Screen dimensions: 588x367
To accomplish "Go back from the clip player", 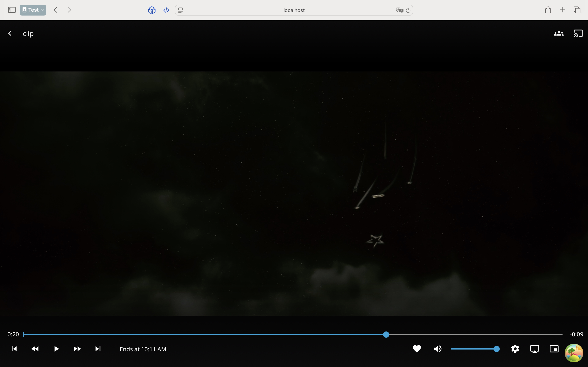I will (x=10, y=33).
